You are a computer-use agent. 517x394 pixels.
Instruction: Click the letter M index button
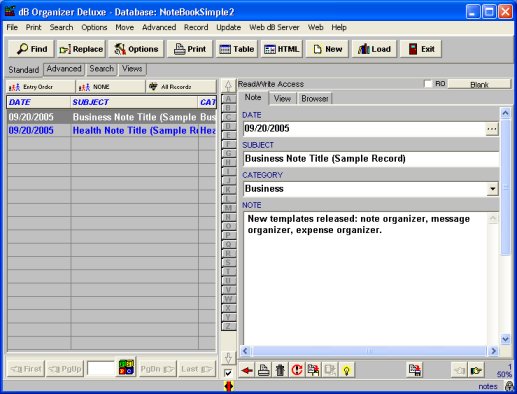[228, 208]
